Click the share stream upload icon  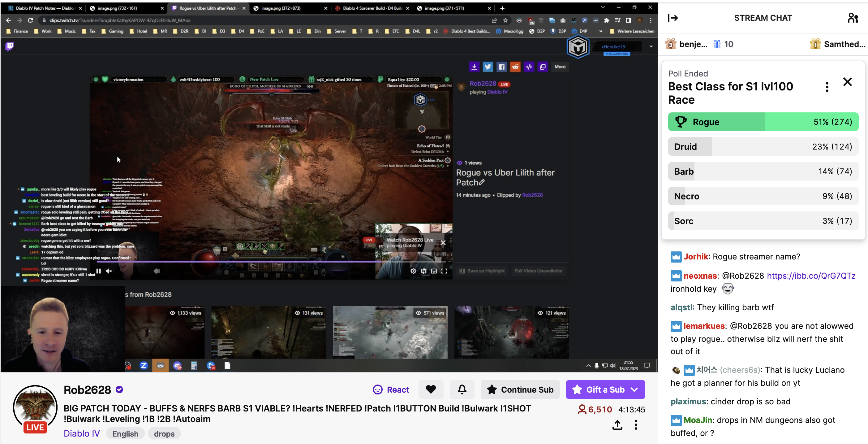click(x=617, y=424)
